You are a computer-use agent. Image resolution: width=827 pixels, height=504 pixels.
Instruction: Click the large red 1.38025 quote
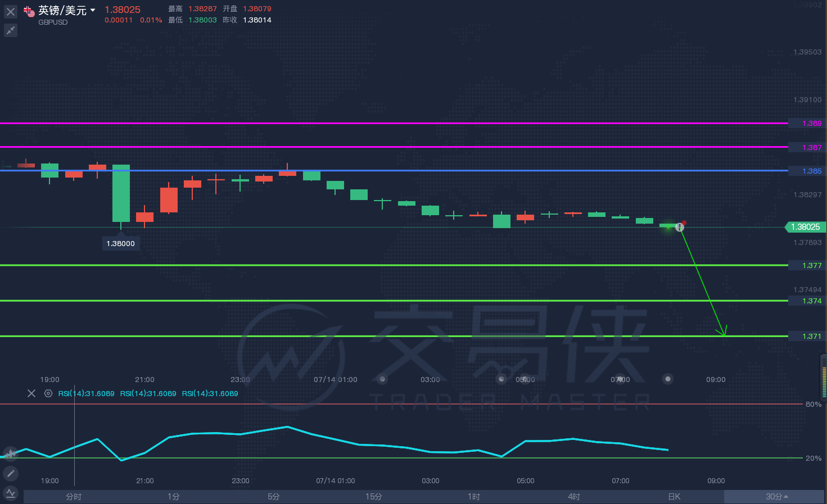click(x=123, y=10)
